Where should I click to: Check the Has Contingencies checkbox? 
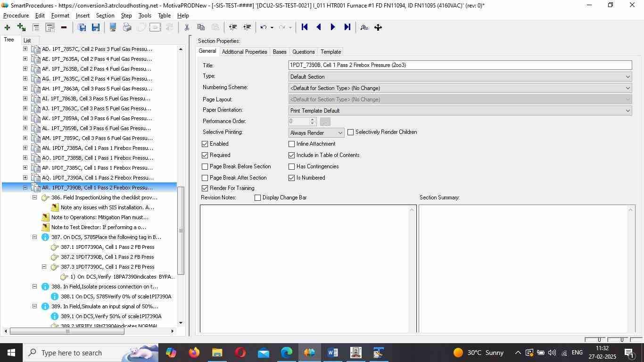[x=291, y=166]
